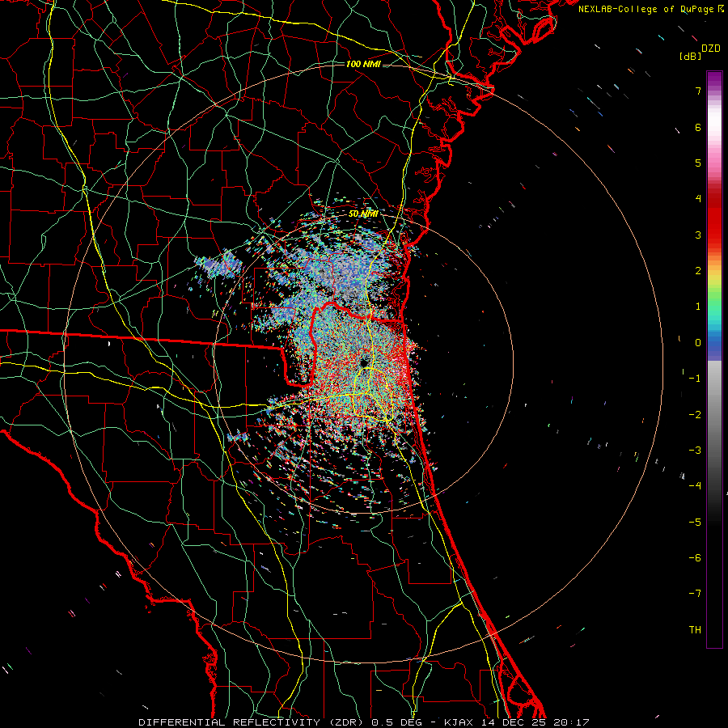Image resolution: width=728 pixels, height=728 pixels.
Task: Pick the 6 value on the ZDR scale
Action: tap(698, 127)
